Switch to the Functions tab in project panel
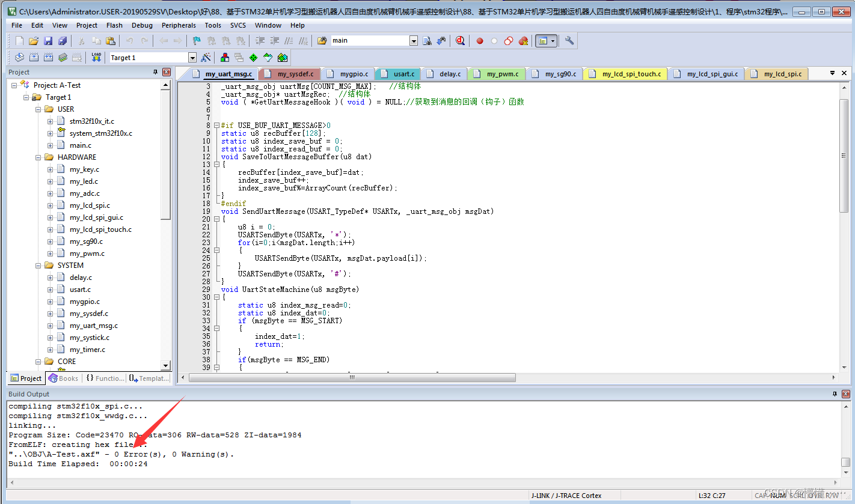Viewport: 855px width, 504px height. point(105,378)
